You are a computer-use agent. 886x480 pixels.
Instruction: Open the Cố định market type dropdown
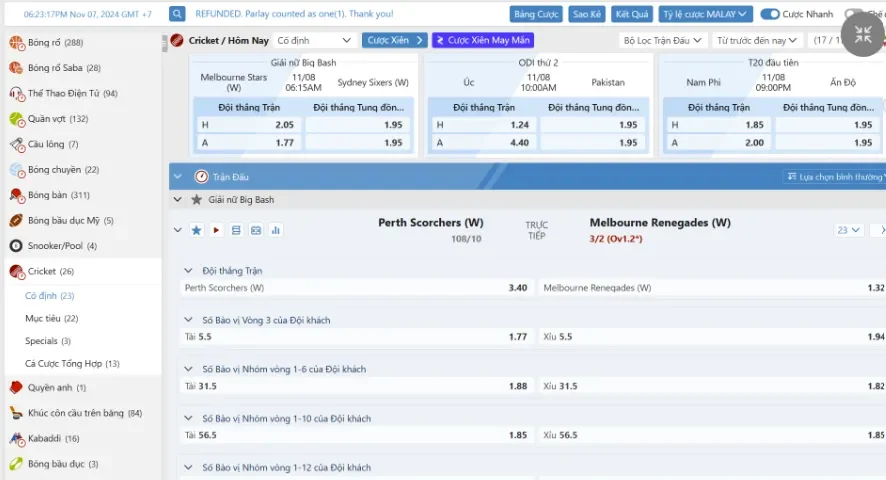point(314,40)
